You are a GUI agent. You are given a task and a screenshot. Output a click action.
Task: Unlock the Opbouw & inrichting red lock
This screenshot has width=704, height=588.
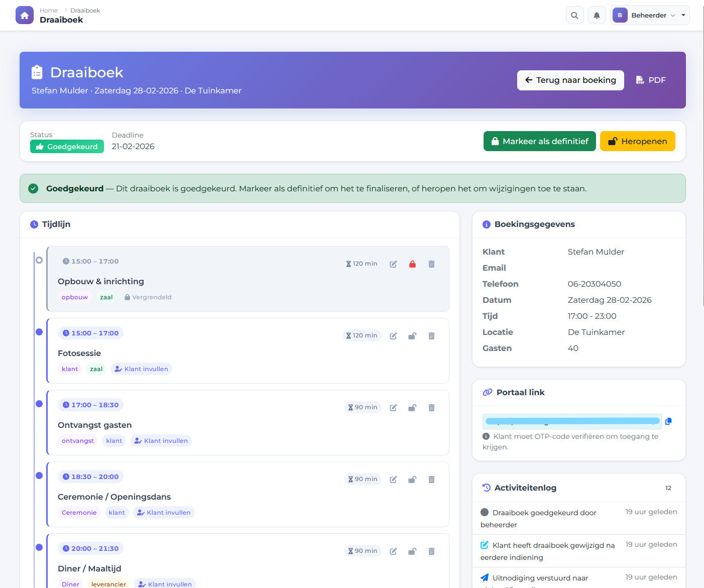(x=412, y=264)
